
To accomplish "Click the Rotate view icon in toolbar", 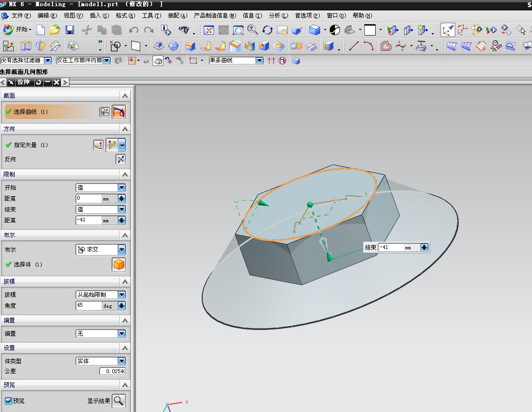I will pos(268,30).
